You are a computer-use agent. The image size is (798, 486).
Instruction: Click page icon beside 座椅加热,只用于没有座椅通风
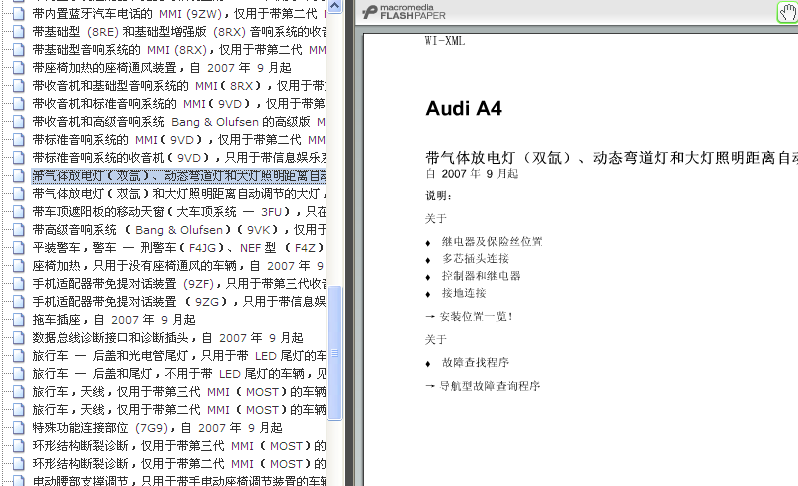(18, 266)
